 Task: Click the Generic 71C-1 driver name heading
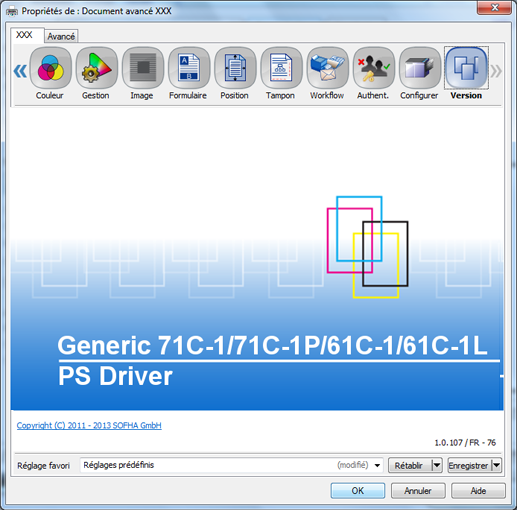point(272,345)
